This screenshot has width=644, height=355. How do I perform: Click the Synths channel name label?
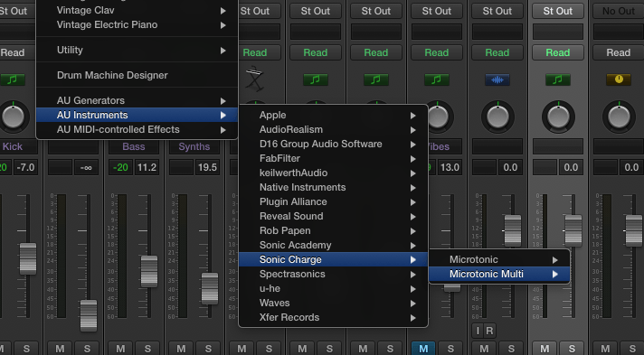pos(194,146)
